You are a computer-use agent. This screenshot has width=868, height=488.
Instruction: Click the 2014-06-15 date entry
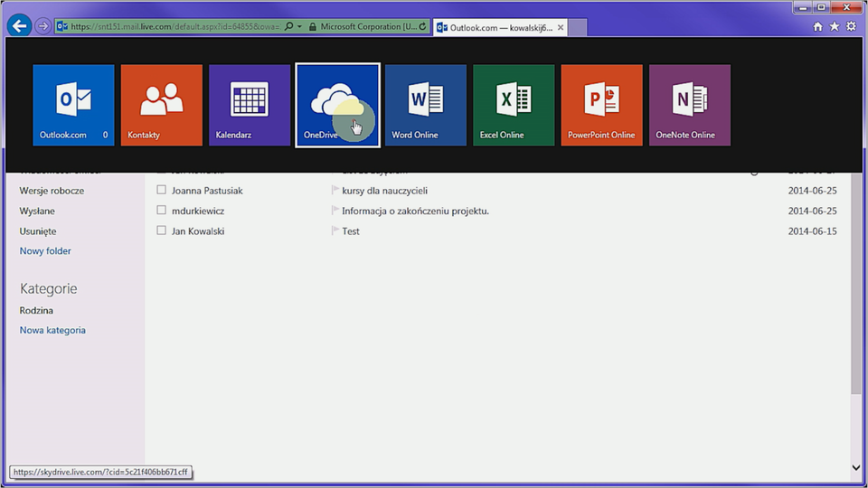pyautogui.click(x=812, y=231)
